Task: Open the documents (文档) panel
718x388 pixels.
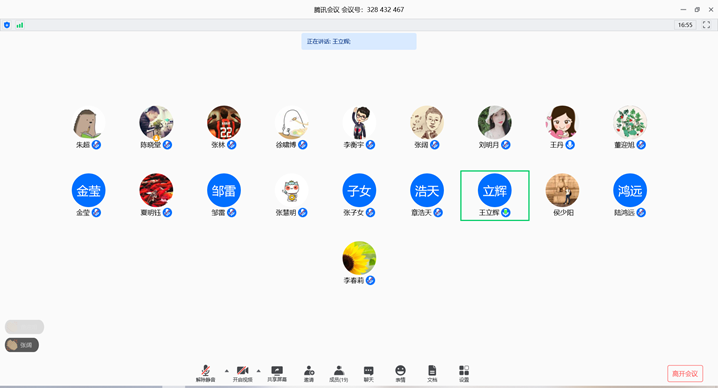Action: pos(432,373)
